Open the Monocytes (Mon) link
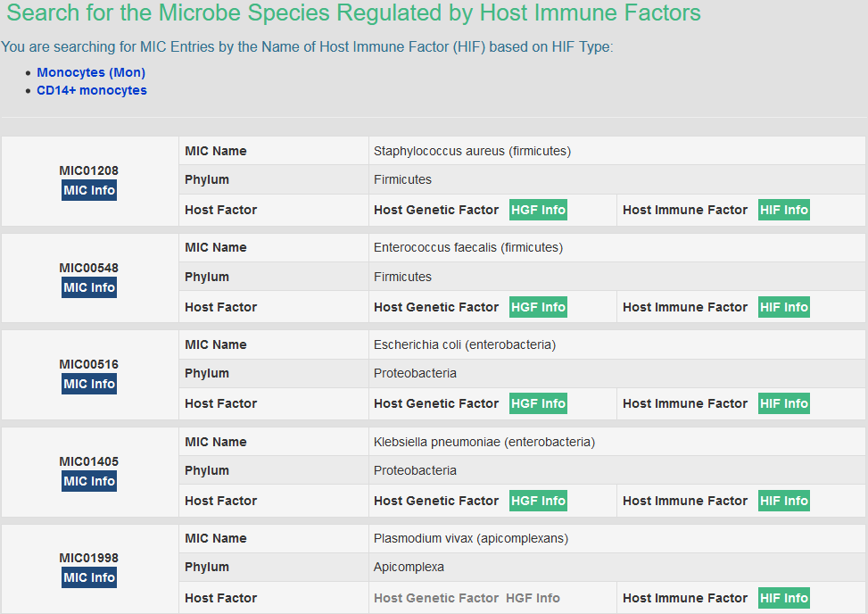Screen dimensions: 868x614 click(91, 72)
